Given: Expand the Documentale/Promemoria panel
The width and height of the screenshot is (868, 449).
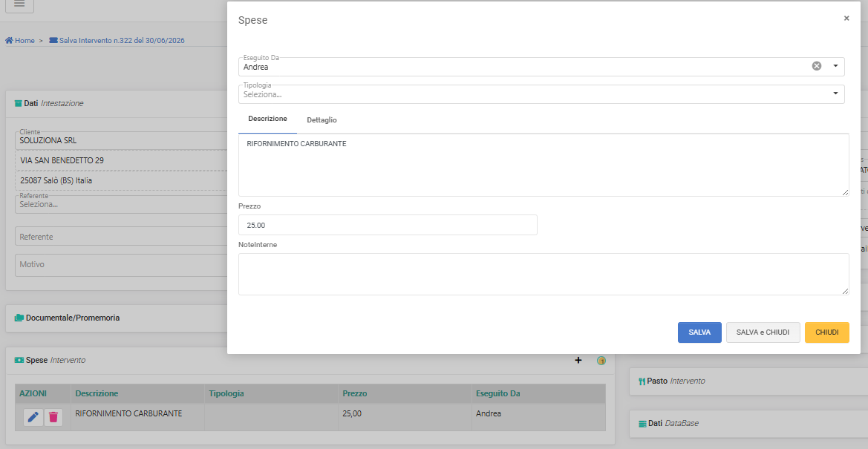Looking at the screenshot, I should [x=73, y=318].
